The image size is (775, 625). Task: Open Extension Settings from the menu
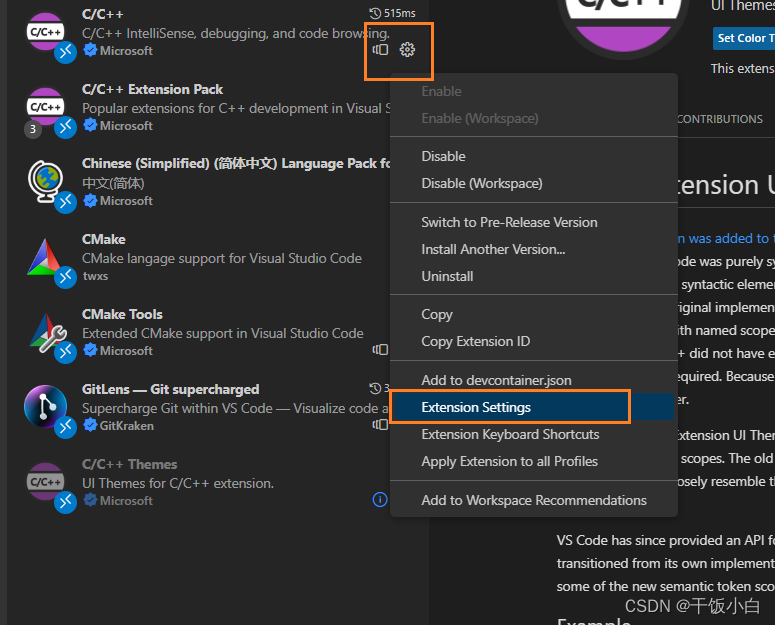point(534,407)
